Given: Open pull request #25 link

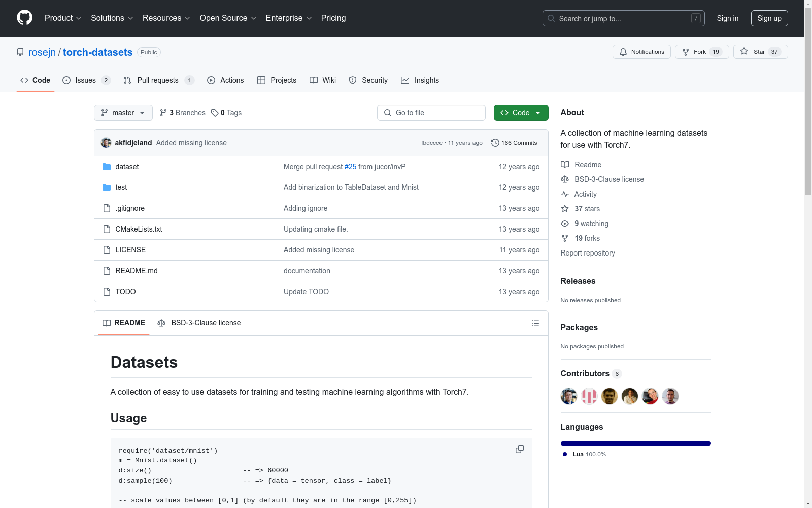Looking at the screenshot, I should click(x=350, y=167).
